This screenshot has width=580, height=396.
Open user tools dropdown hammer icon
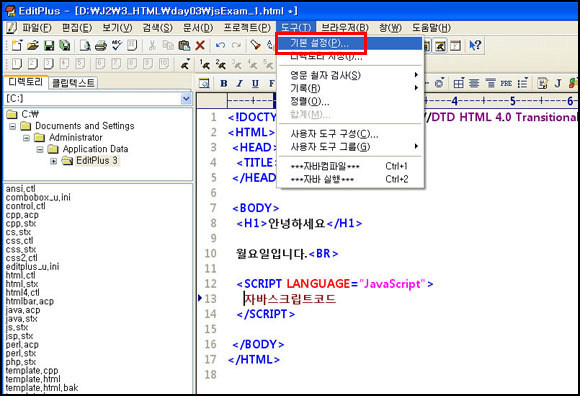[x=185, y=64]
